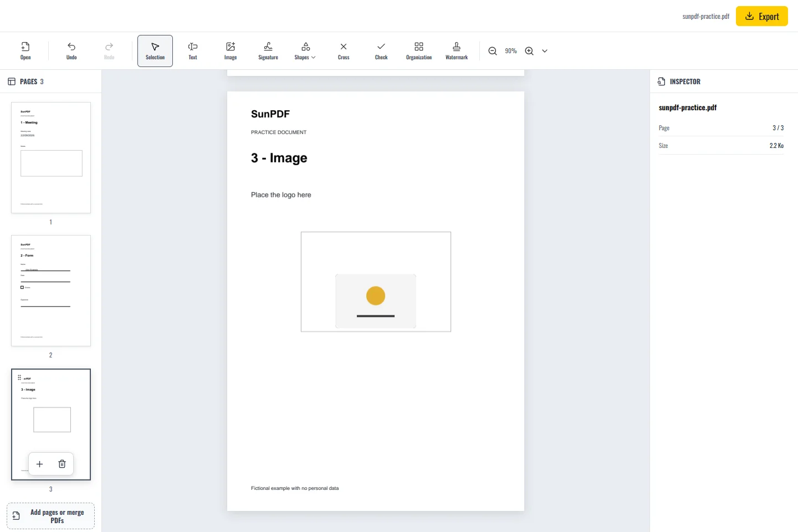Add a signature with the Signature tool
This screenshot has width=798, height=532.
point(268,51)
